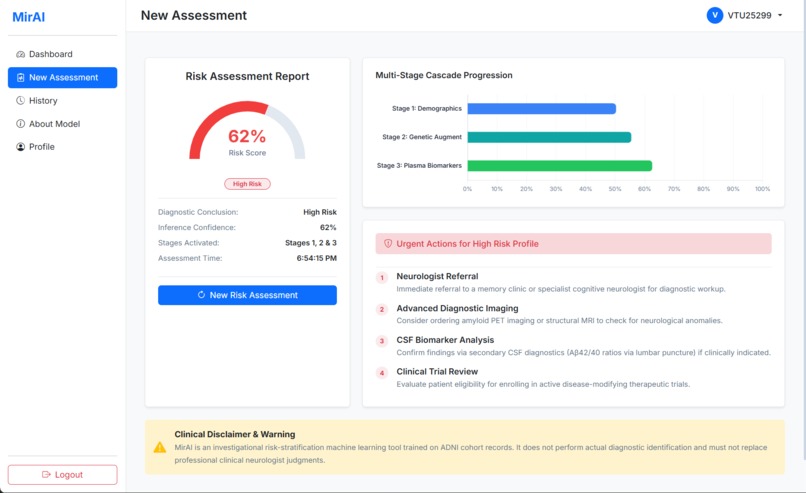Screen dimensions: 806x493
Task: Click the number 3 badge beside CSF Biomarker Analysis
Action: (x=382, y=341)
